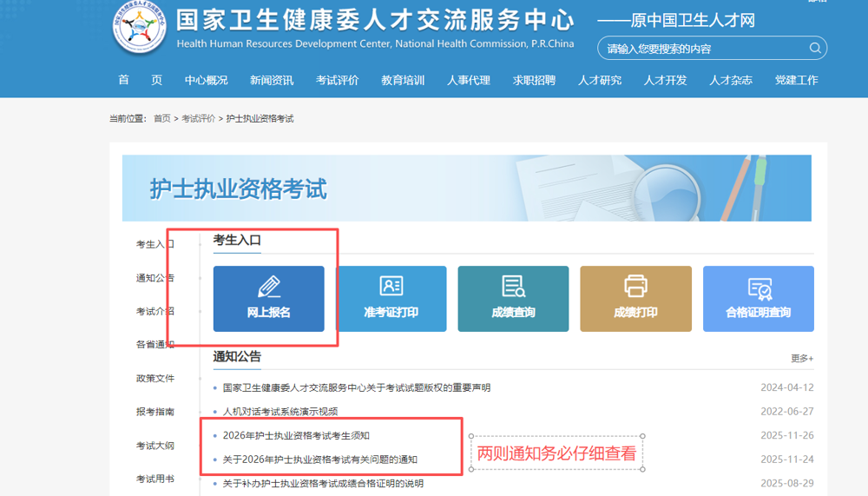This screenshot has width=868, height=496.
Task: Open 人机对话考试系统演示视频 link
Action: coord(279,412)
